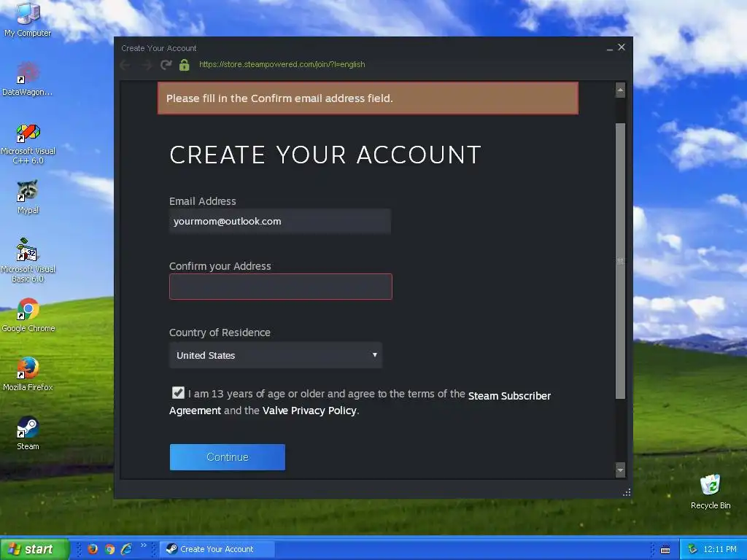Click the green secure padlock icon

click(x=185, y=65)
